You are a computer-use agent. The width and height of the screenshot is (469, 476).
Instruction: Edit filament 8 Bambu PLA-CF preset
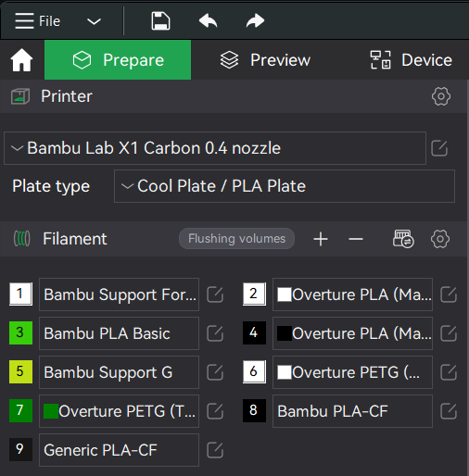pyautogui.click(x=449, y=411)
